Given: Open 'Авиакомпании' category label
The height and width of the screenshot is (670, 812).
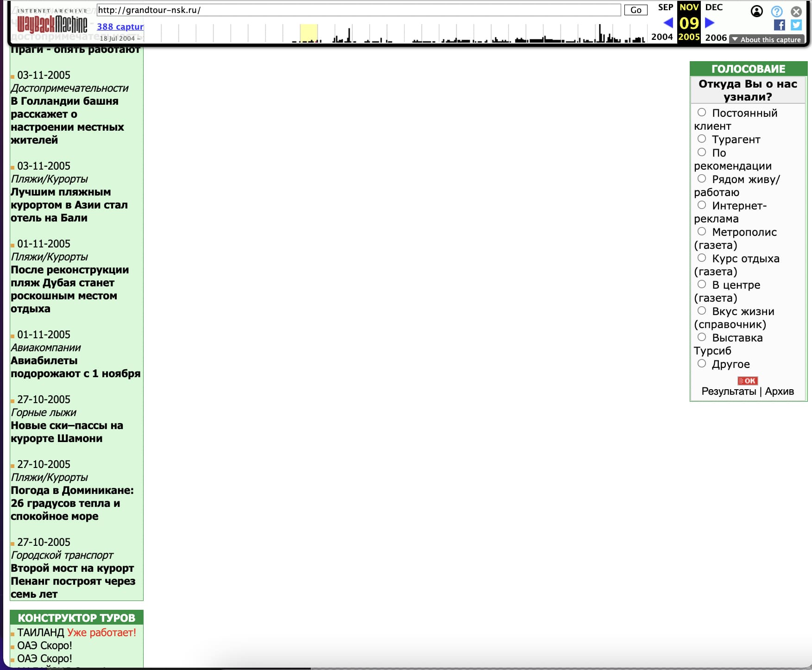Looking at the screenshot, I should [x=45, y=348].
